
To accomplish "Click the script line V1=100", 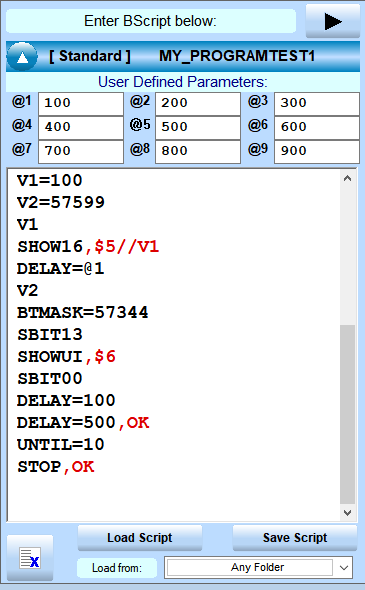I will [50, 181].
